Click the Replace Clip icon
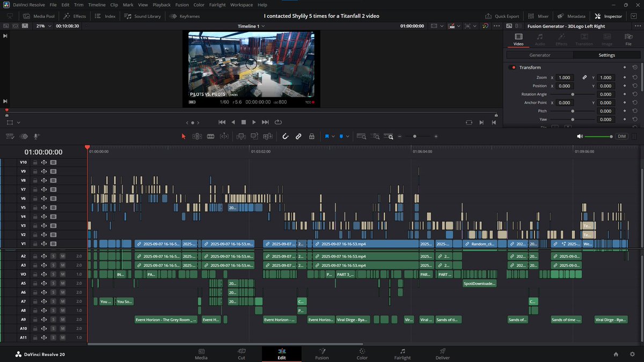The height and width of the screenshot is (362, 644). coord(267,136)
